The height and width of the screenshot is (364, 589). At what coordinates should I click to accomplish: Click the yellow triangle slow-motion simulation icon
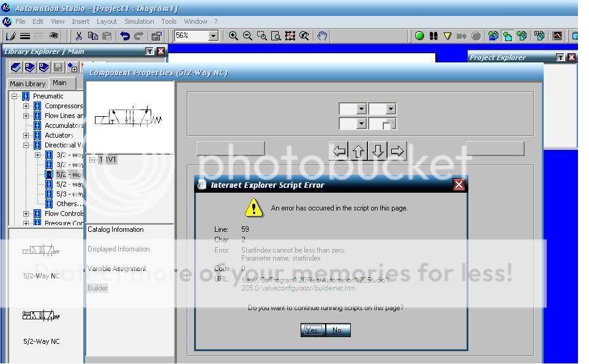tap(448, 36)
